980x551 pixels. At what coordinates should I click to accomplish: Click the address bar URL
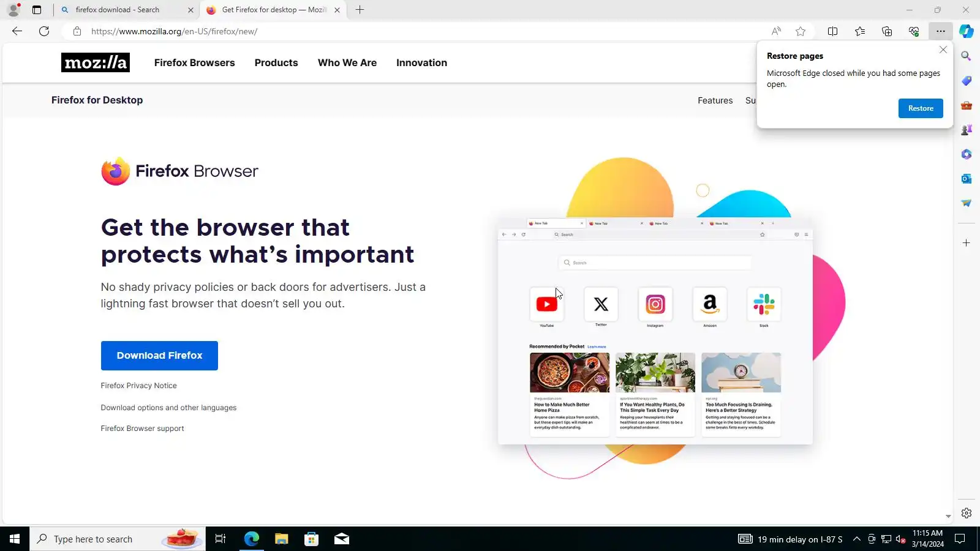coord(175,31)
